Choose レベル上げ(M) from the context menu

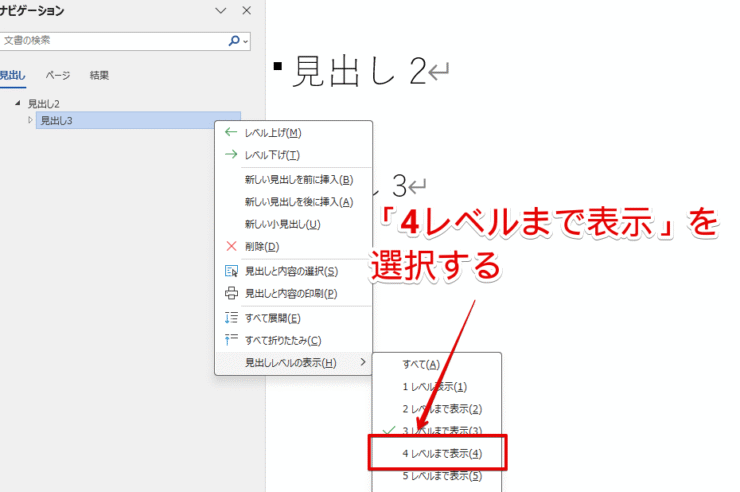294,133
